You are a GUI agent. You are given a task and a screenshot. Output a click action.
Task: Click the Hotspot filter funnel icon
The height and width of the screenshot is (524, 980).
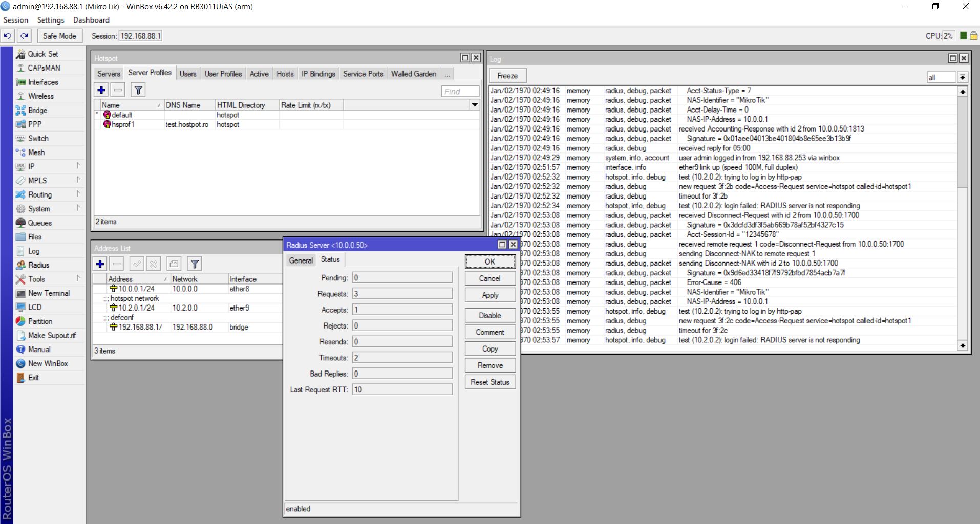(138, 90)
